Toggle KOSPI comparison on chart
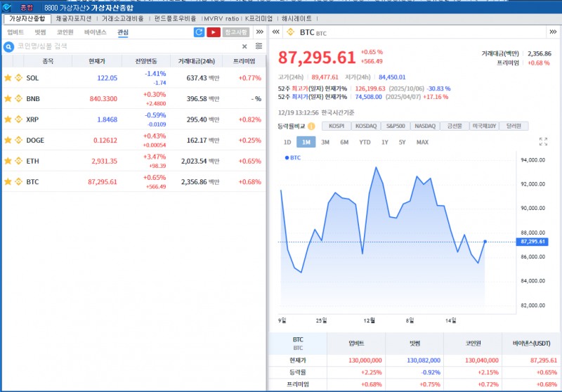Screen dimensions: 562x392 [336, 126]
